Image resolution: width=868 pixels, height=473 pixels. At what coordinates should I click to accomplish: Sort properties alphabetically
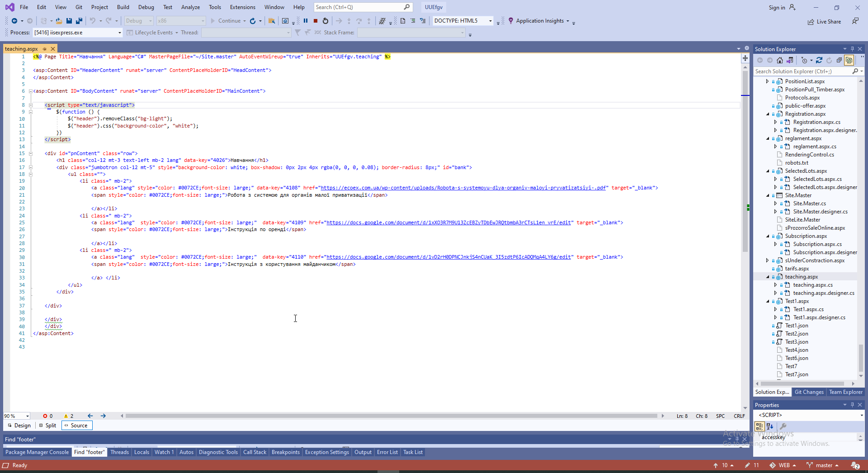pos(770,426)
